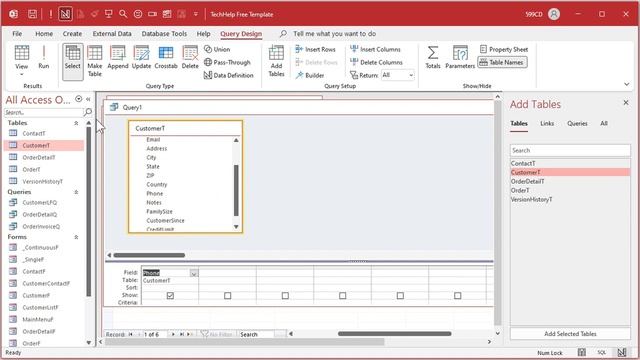640x360 pixels.
Task: Check Show box in third grid column
Action: point(285,295)
